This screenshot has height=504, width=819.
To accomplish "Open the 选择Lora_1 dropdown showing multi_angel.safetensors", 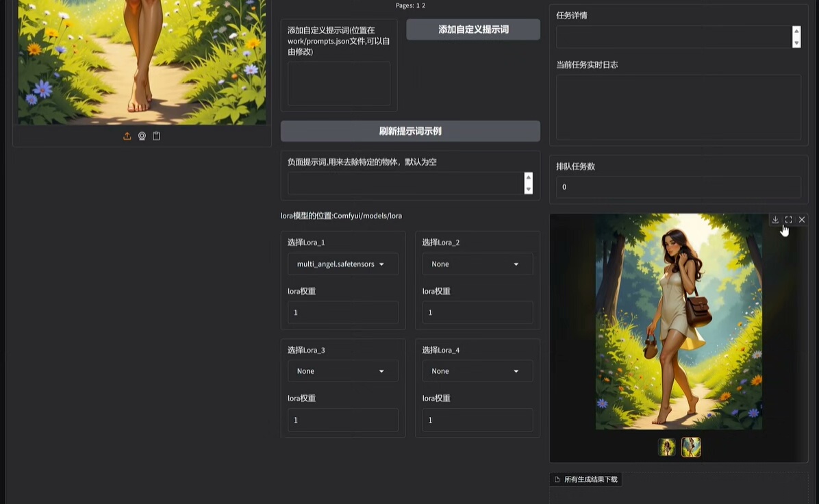I will (342, 264).
